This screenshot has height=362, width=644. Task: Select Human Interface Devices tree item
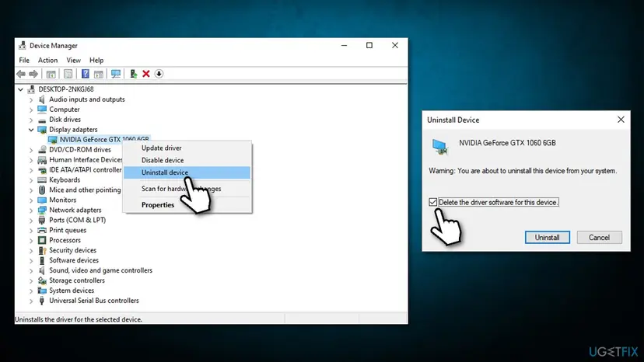point(86,160)
